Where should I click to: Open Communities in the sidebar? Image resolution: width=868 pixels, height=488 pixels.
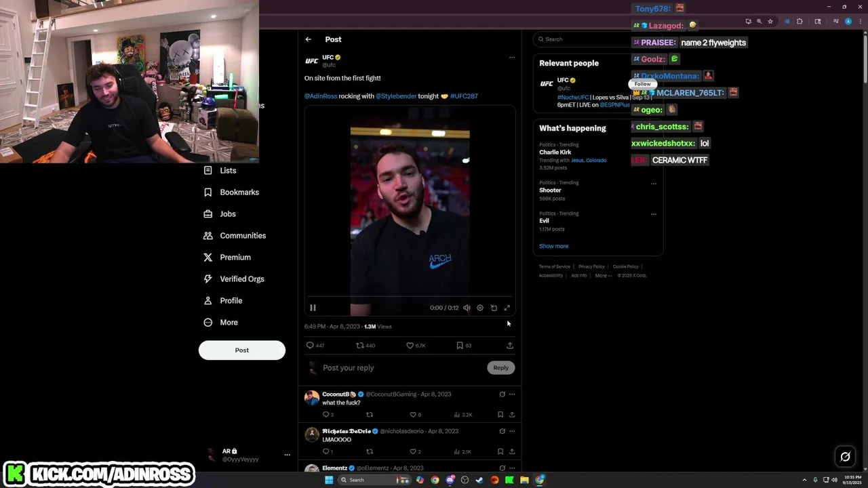coord(235,236)
